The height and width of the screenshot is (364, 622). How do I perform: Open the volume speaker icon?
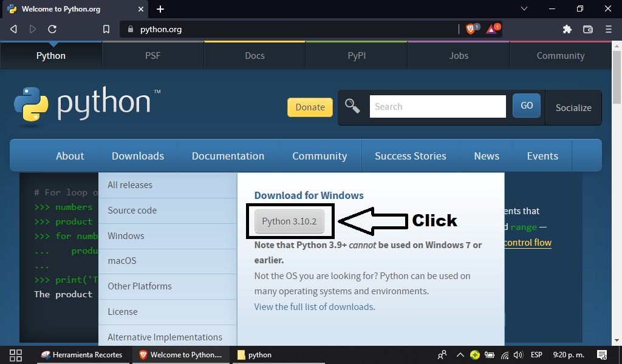(518, 355)
